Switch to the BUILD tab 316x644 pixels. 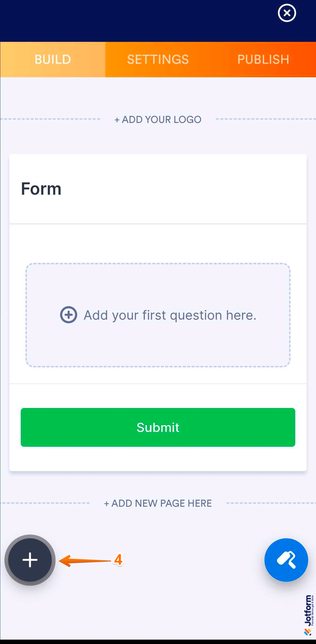53,59
